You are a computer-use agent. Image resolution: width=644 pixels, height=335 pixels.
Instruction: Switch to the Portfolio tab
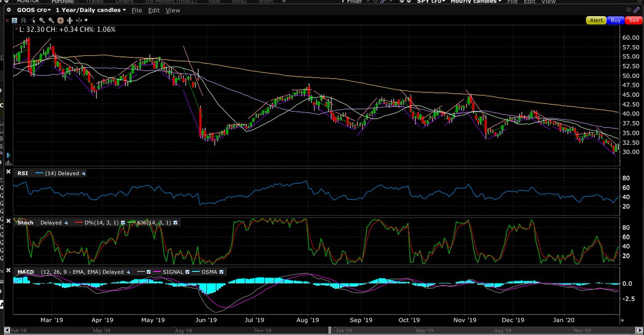pos(63,2)
